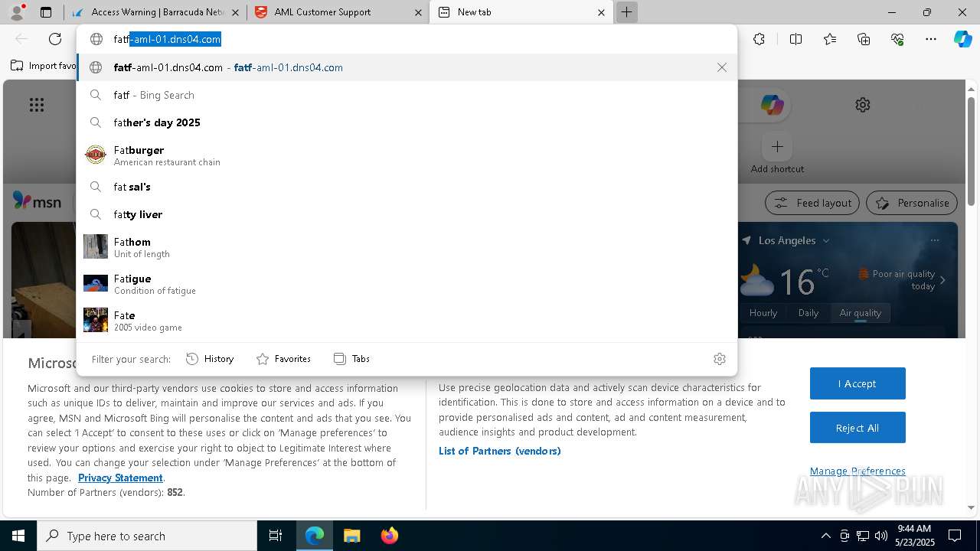Viewport: 980px width, 551px height.
Task: Open the apps grid launcher
Action: pos(37,105)
